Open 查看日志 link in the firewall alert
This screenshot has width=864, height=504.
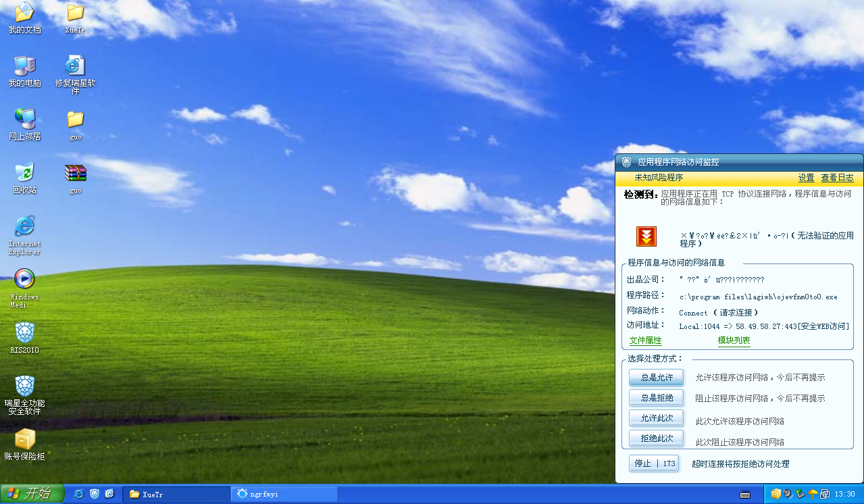[x=838, y=178]
